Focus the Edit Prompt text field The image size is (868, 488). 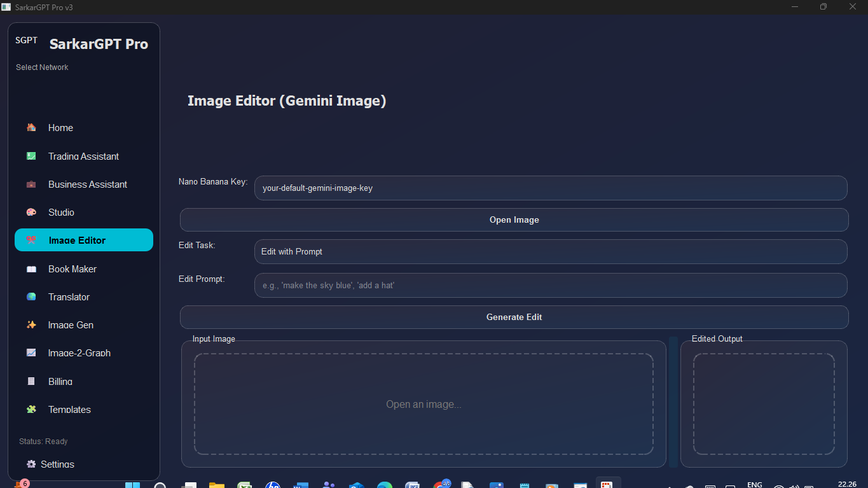click(x=551, y=285)
